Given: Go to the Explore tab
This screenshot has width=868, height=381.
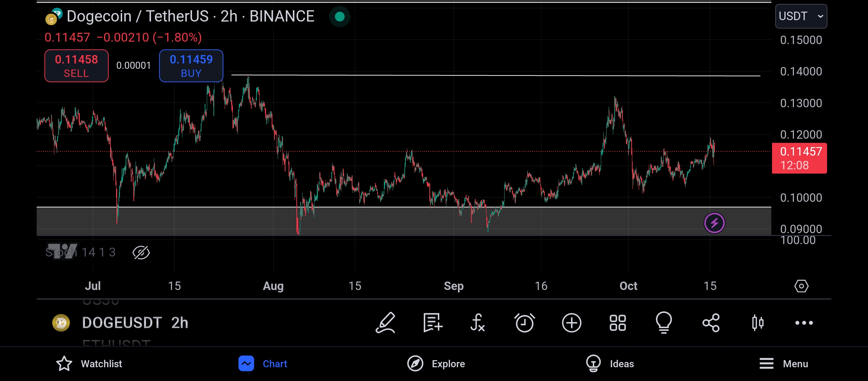Looking at the screenshot, I should click(x=436, y=364).
